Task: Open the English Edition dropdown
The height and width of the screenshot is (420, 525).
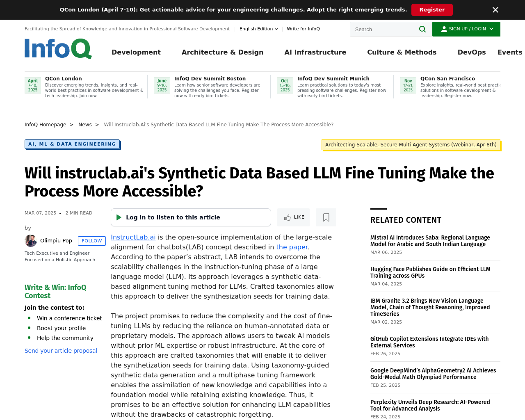Action: [259, 29]
